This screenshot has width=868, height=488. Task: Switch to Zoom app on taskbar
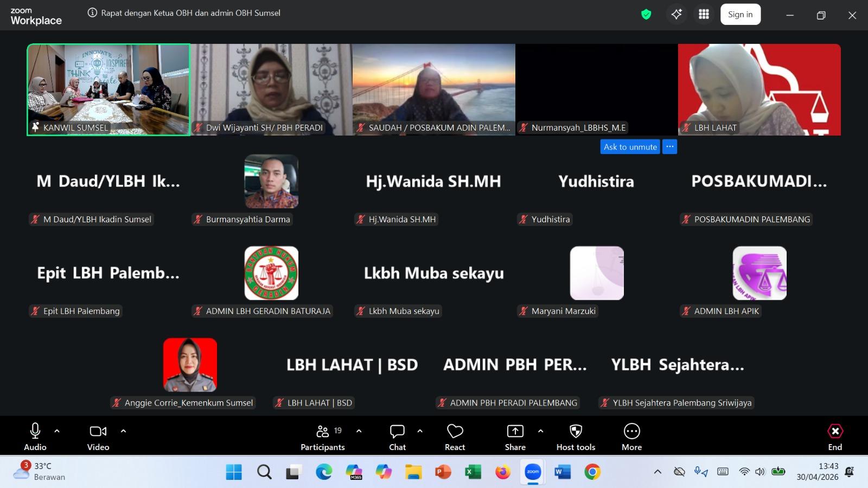click(533, 472)
